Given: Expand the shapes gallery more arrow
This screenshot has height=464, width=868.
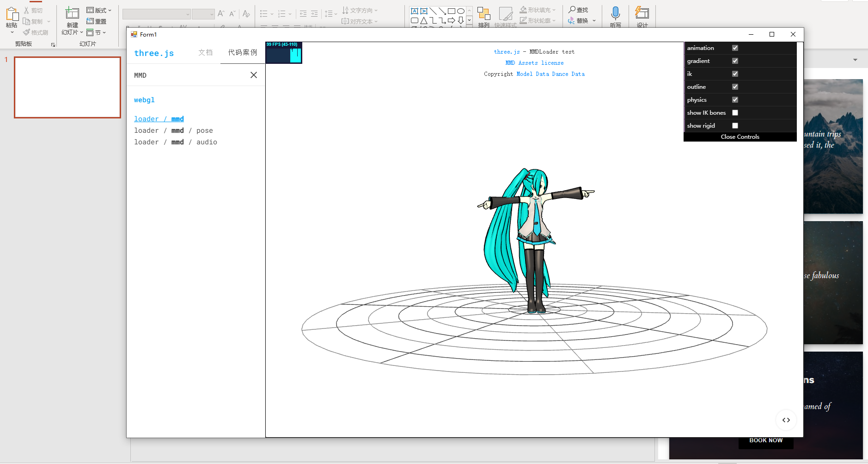Looking at the screenshot, I should (x=470, y=20).
